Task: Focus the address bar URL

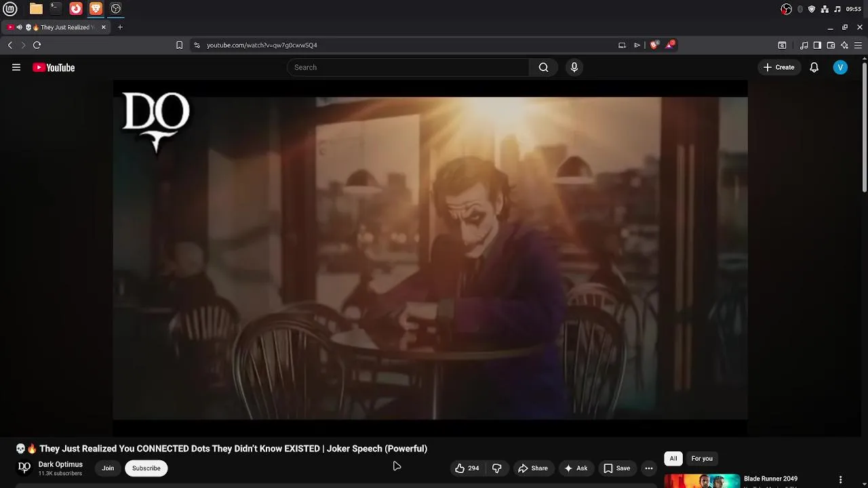Action: 262,45
